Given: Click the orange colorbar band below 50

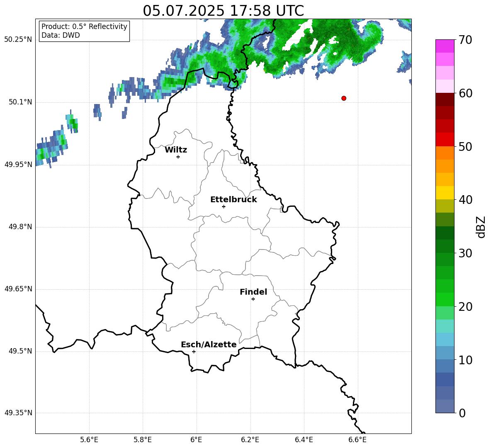Looking at the screenshot, I should pos(445,153).
